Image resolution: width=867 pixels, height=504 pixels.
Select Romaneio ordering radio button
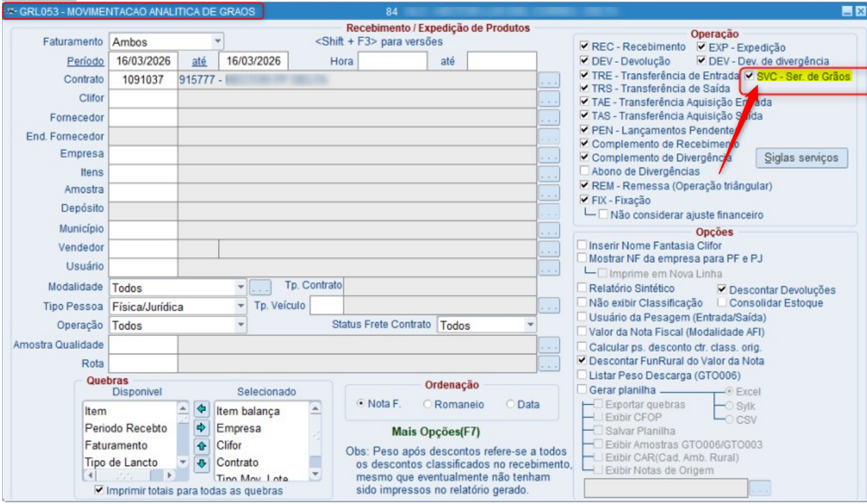click(x=428, y=404)
